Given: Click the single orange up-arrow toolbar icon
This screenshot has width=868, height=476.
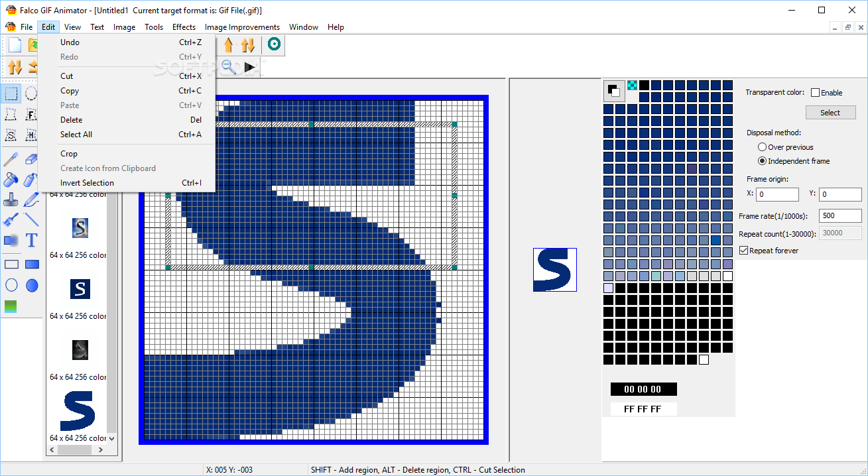Looking at the screenshot, I should (229, 45).
